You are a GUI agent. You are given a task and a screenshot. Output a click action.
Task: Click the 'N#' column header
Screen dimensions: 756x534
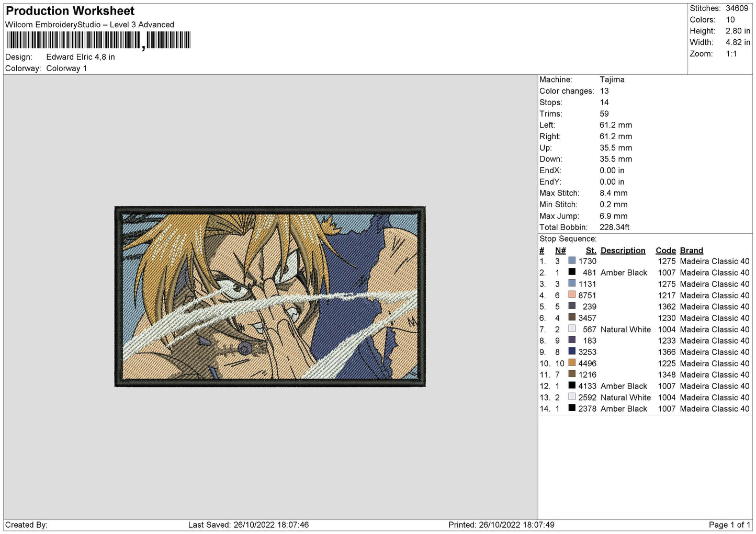(x=560, y=251)
